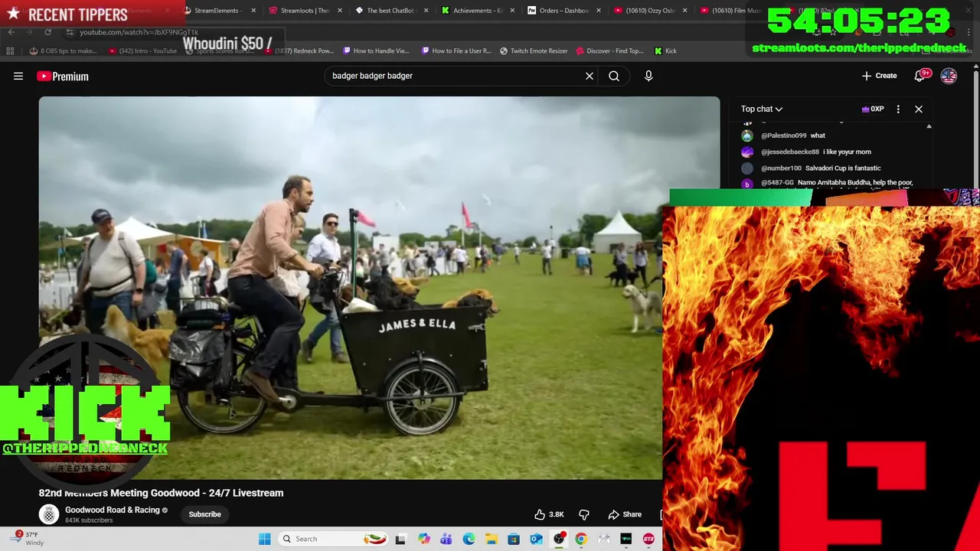This screenshot has width=980, height=551.
Task: Open Task View on the taskbar
Action: (400, 539)
